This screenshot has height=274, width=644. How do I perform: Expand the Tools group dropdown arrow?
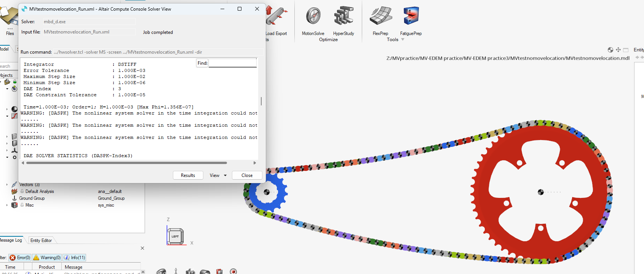tap(403, 40)
